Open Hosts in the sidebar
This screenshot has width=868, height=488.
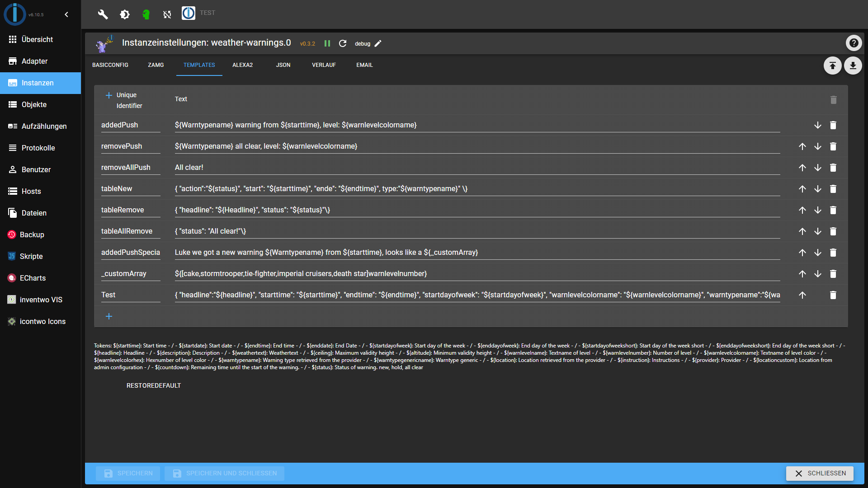click(41, 192)
